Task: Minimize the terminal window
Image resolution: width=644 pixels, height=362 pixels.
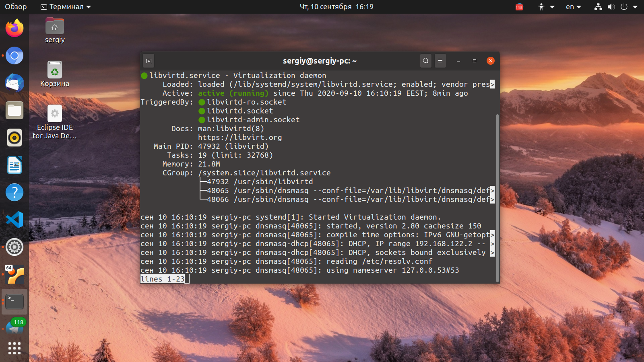Action: pos(458,61)
